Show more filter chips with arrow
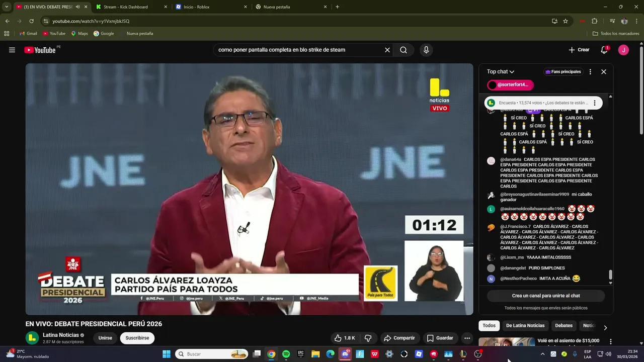 605,328
